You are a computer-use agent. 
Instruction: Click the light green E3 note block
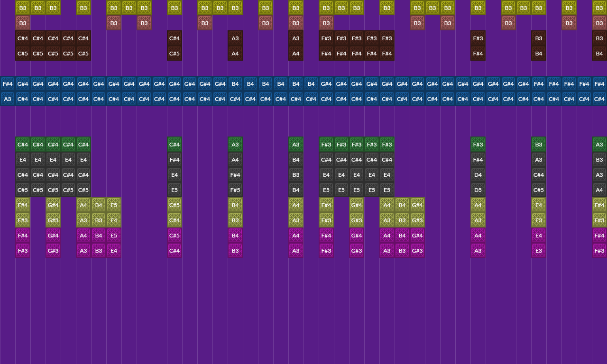tap(539, 220)
